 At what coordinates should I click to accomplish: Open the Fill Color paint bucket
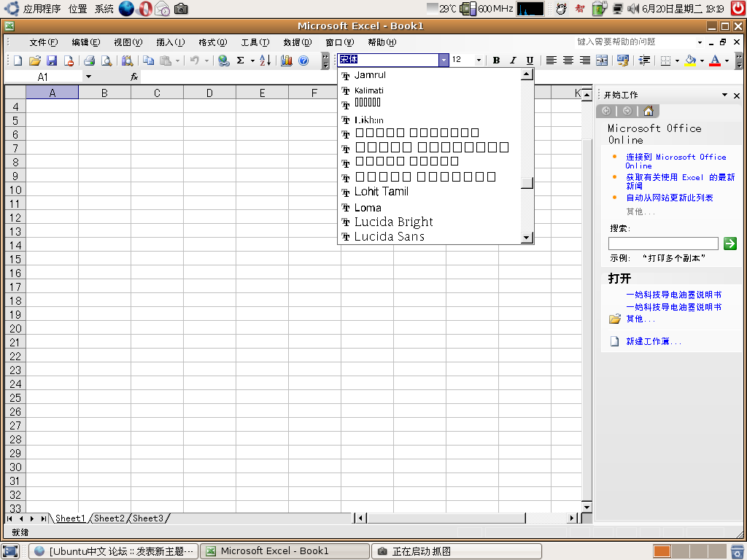(690, 61)
